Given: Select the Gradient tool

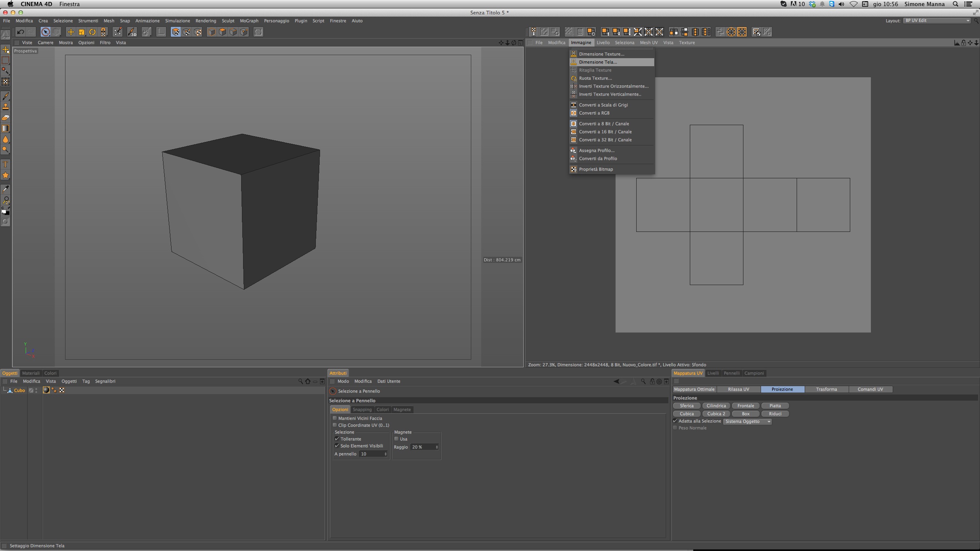Looking at the screenshot, I should 5,129.
